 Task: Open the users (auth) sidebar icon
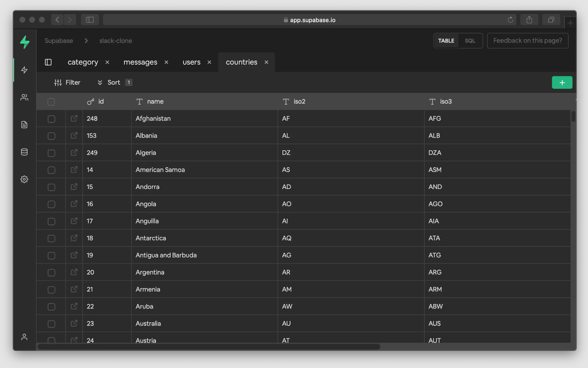[x=24, y=97]
